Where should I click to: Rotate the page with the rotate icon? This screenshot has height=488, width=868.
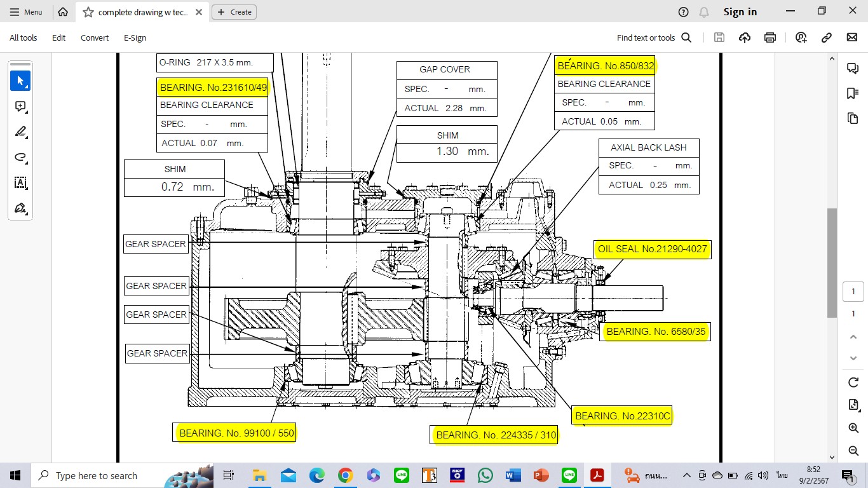tap(853, 383)
